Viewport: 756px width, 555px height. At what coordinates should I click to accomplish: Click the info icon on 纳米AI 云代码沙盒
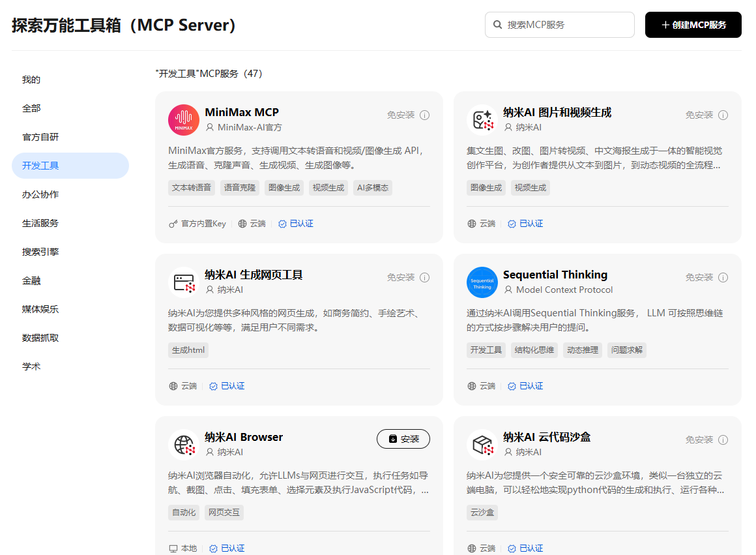(723, 440)
